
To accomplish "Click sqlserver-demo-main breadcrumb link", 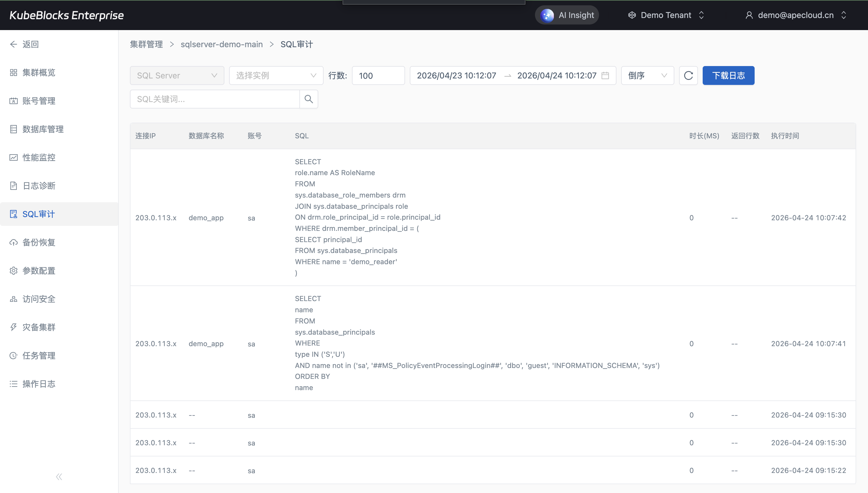I will pyautogui.click(x=222, y=44).
